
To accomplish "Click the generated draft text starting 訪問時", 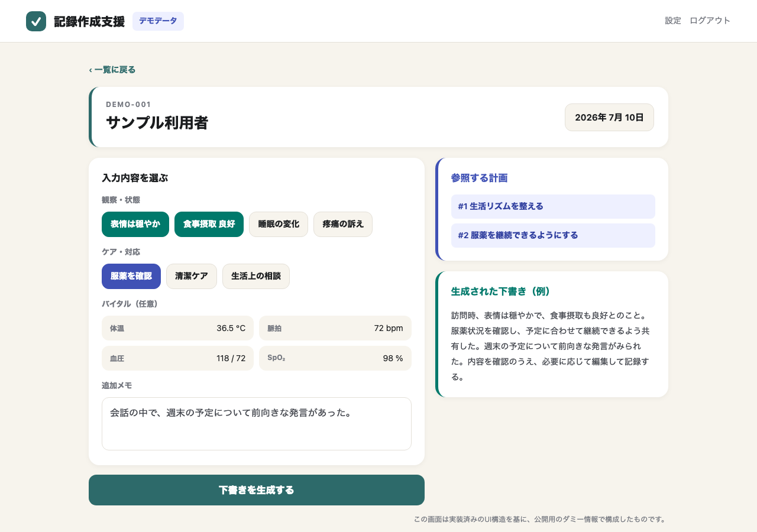I will pos(552,346).
